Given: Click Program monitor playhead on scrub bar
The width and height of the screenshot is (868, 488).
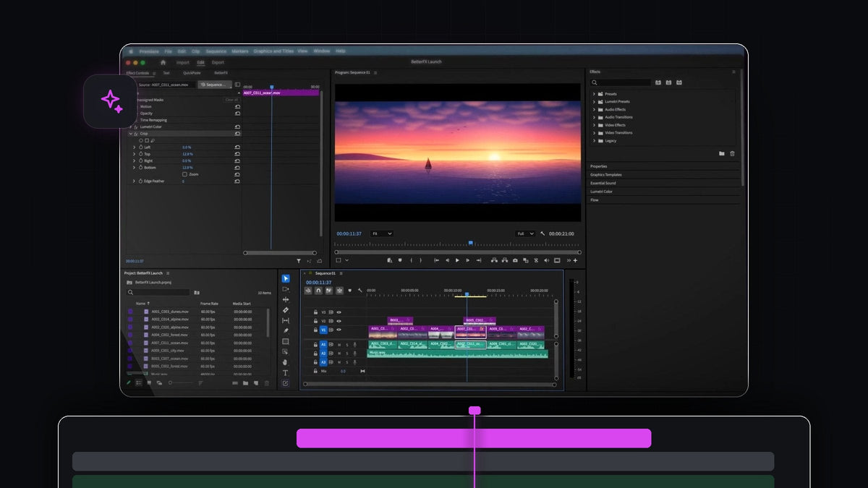Looking at the screenshot, I should click(470, 243).
